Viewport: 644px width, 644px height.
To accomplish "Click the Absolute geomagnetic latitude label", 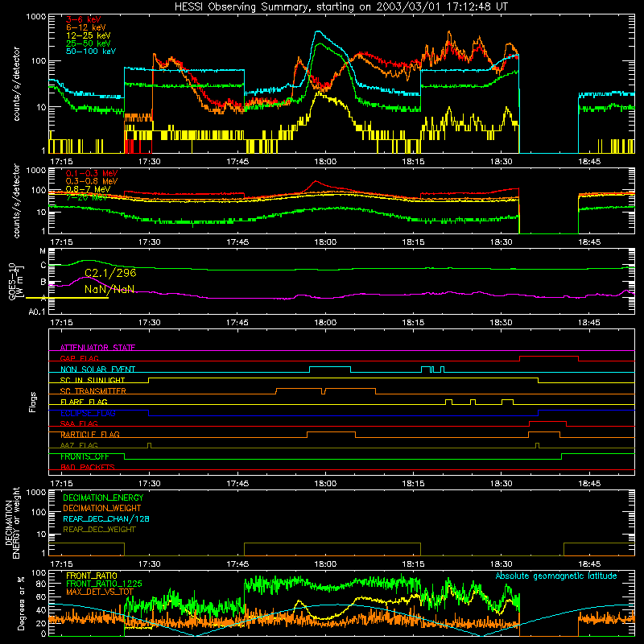I will [x=556, y=576].
